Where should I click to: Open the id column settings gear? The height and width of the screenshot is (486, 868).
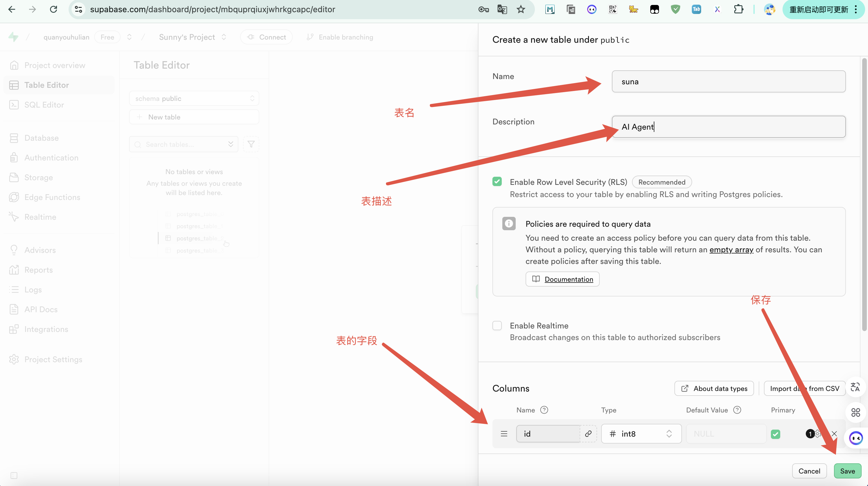coord(818,434)
